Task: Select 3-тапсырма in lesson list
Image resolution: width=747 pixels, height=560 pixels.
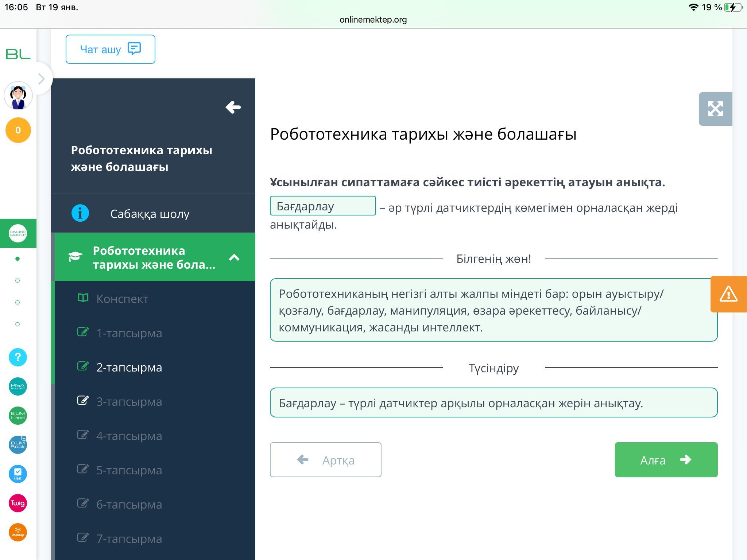Action: click(129, 401)
